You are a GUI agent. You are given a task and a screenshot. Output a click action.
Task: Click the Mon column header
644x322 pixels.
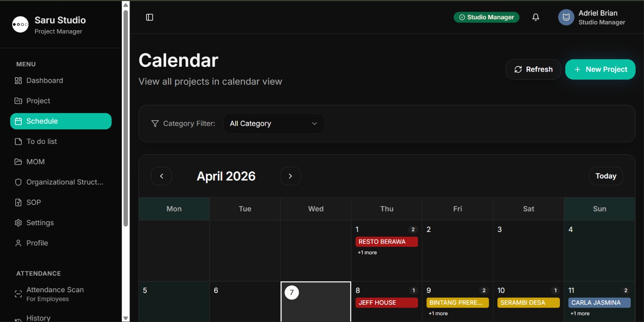click(x=174, y=209)
